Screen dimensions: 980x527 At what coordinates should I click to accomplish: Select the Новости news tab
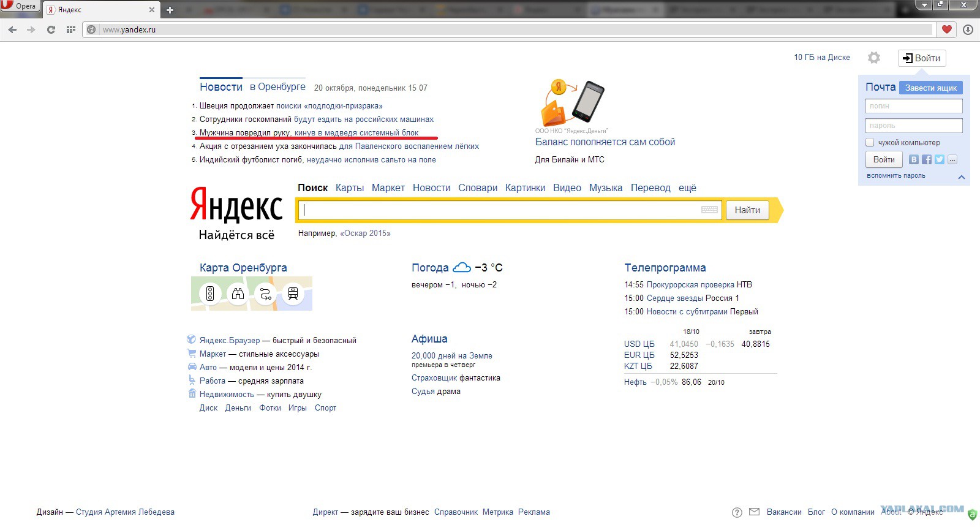point(221,87)
